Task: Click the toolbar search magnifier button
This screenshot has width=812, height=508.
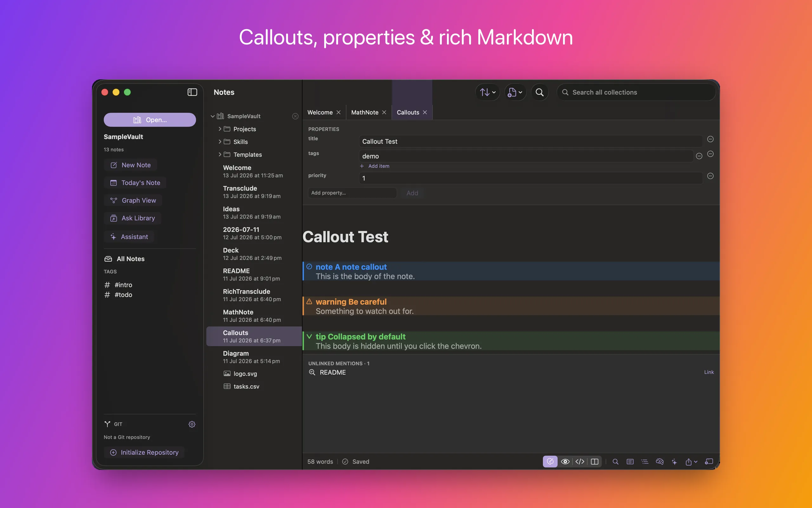Action: (x=540, y=92)
